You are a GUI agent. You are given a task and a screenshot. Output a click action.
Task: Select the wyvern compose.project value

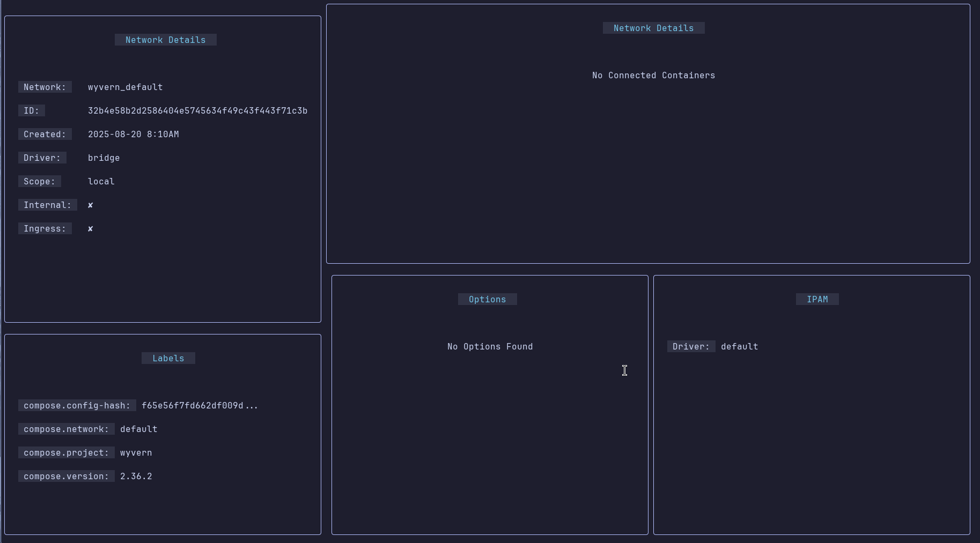click(x=136, y=453)
